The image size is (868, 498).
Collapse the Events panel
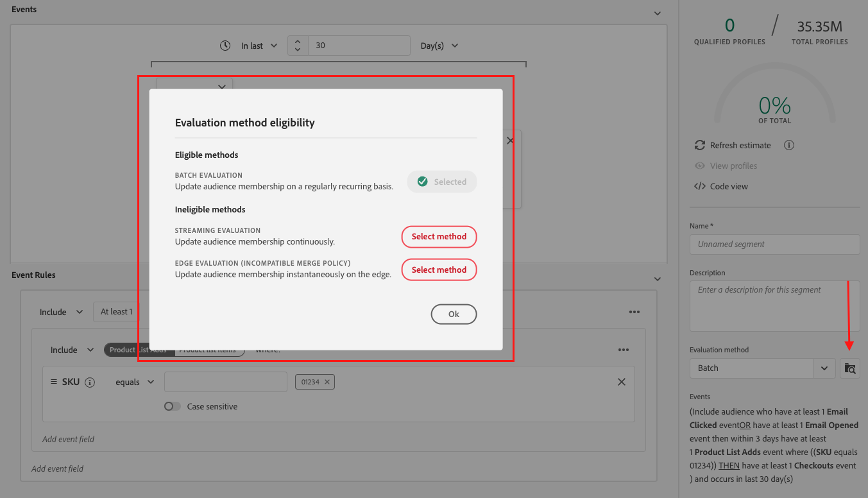(656, 12)
